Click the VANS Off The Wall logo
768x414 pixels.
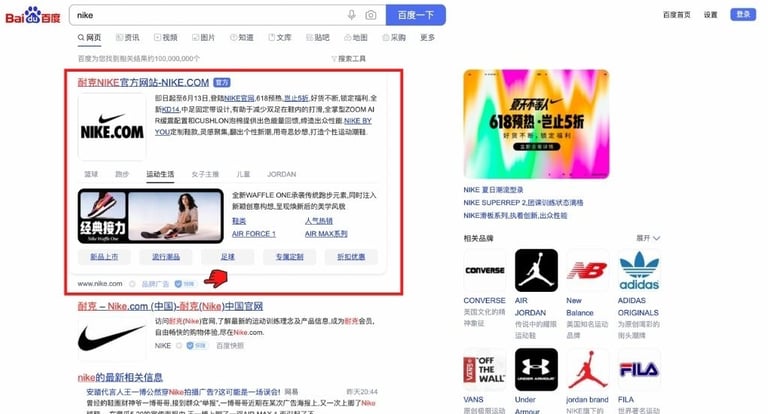point(485,370)
